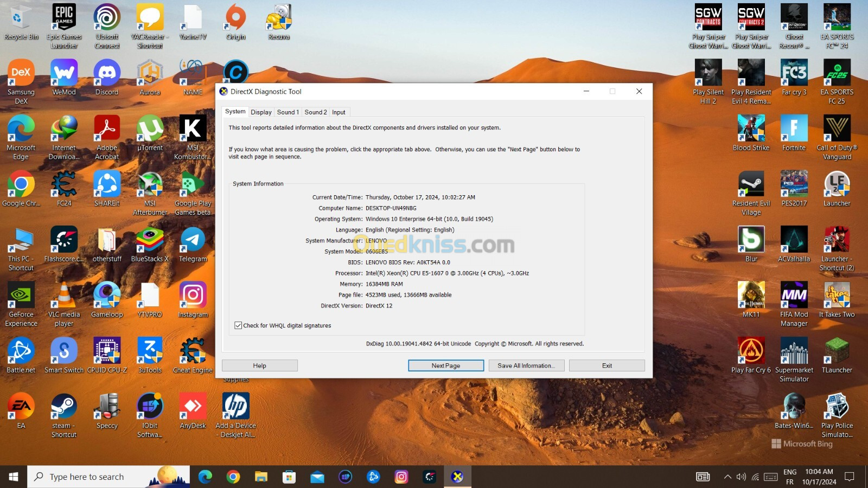The width and height of the screenshot is (868, 488).
Task: Click the Windows Start button
Action: click(14, 477)
